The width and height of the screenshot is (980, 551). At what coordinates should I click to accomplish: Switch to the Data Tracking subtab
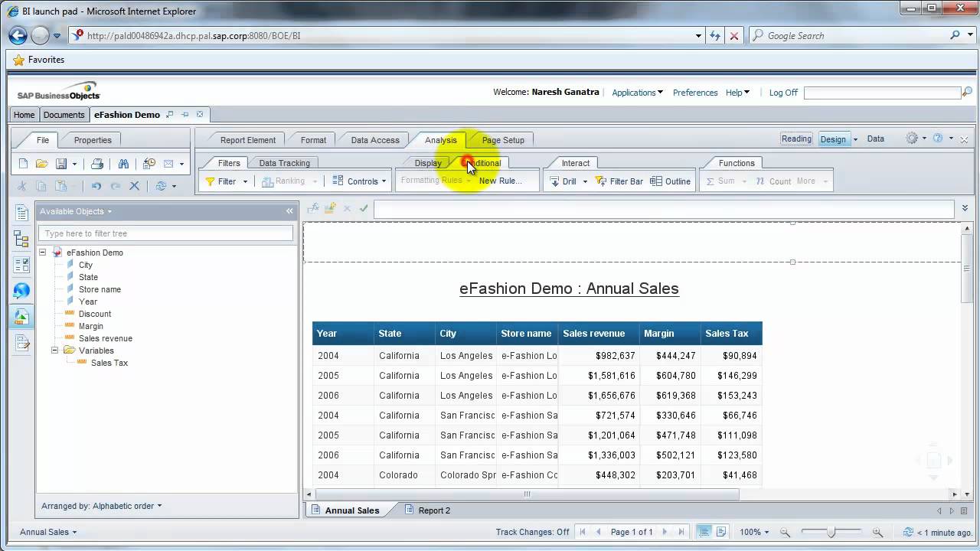coord(284,163)
